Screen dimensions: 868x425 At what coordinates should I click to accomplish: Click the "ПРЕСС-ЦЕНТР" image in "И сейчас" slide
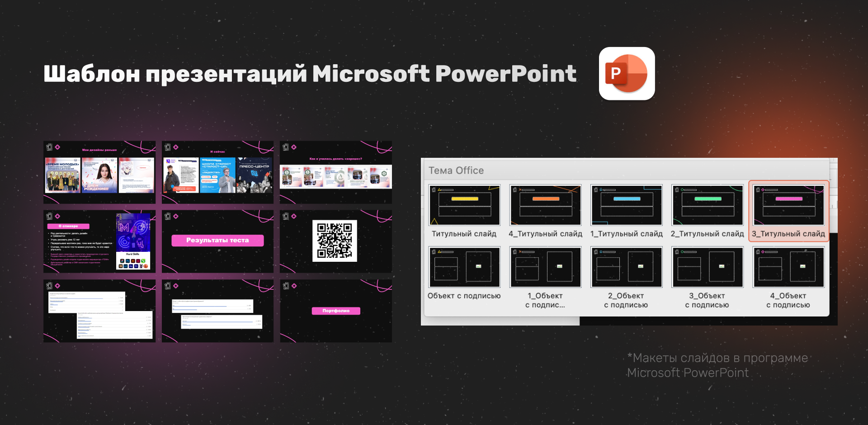click(255, 175)
